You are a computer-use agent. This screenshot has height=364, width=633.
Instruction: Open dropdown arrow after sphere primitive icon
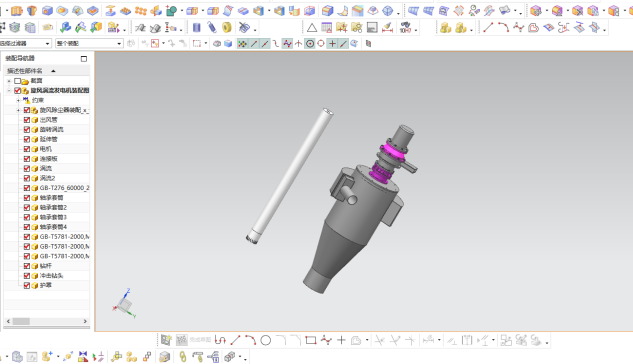pos(398,13)
